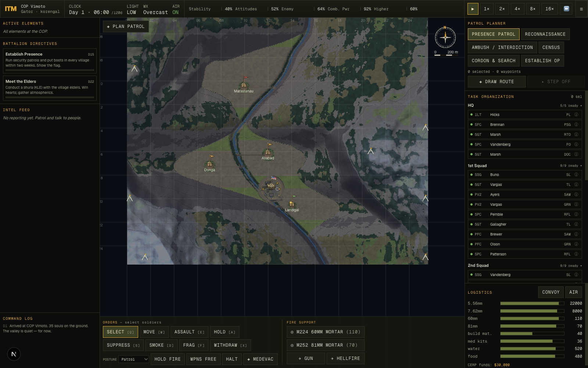The height and width of the screenshot is (368, 588).
Task: Call a Hellfire strike
Action: point(345,358)
